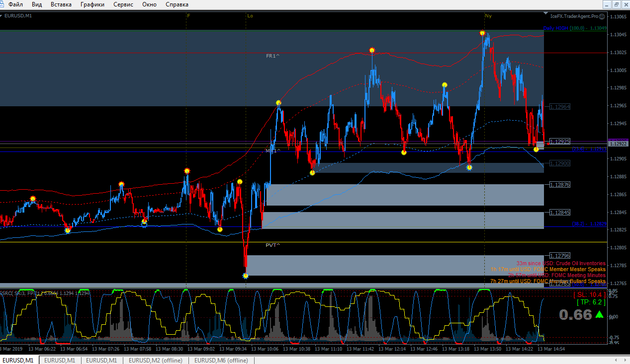Click the 13 Mar 10:06 time label
630x364 pixels.
click(x=265, y=349)
